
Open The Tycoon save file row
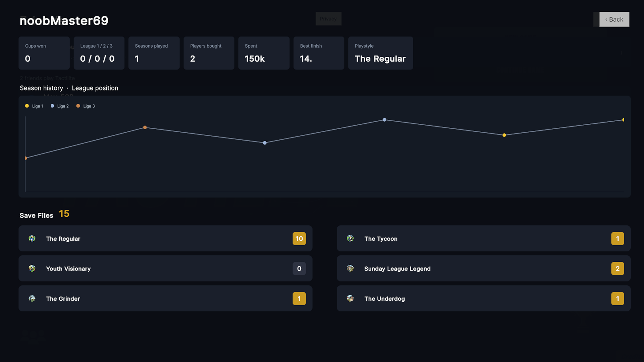(483, 238)
